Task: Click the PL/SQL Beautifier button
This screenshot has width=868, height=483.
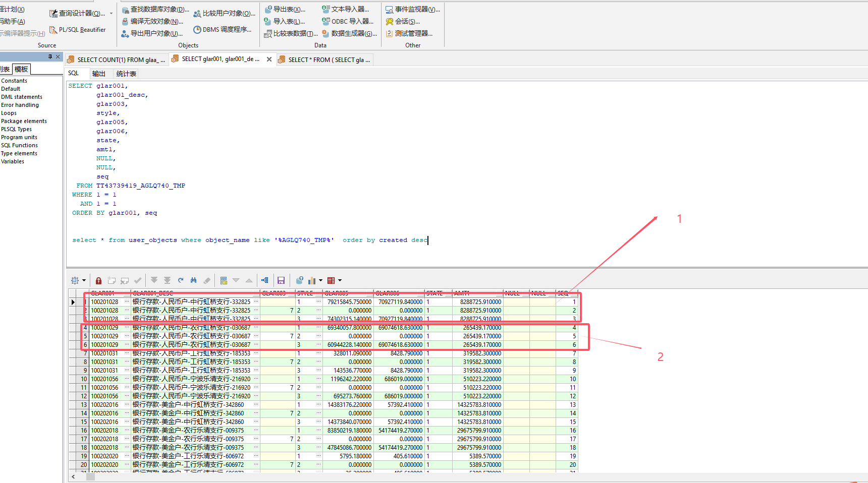Action: [x=78, y=30]
